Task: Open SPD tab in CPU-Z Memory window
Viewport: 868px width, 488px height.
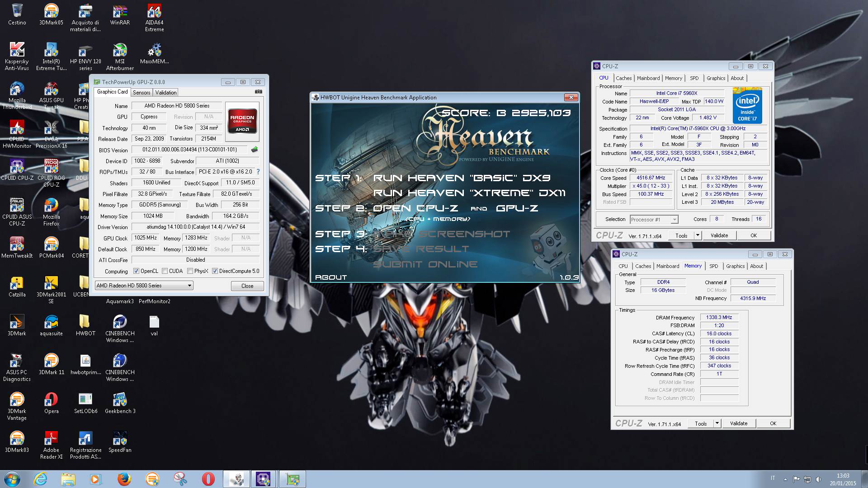Action: [714, 266]
